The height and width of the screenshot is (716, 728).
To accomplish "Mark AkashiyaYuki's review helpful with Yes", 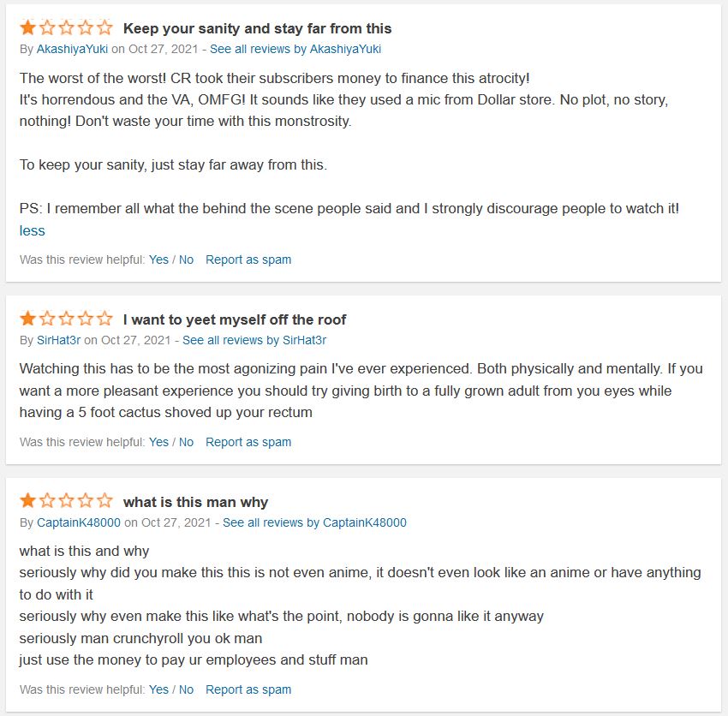I will pos(158,260).
